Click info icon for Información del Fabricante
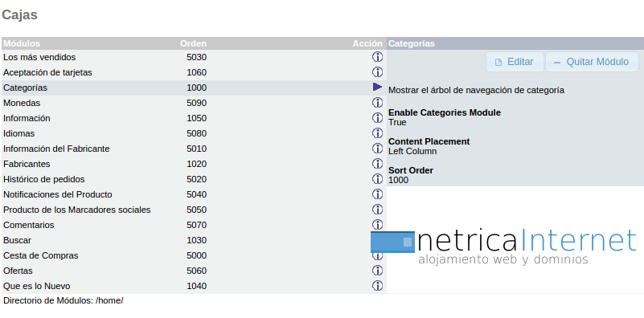Viewport: 644px width, 318px height. pyautogui.click(x=377, y=149)
